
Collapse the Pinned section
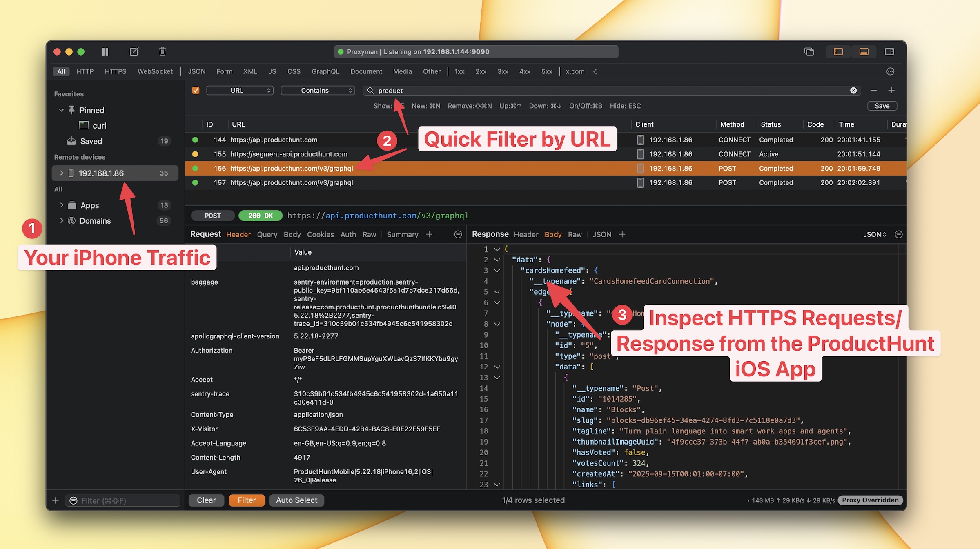point(61,110)
